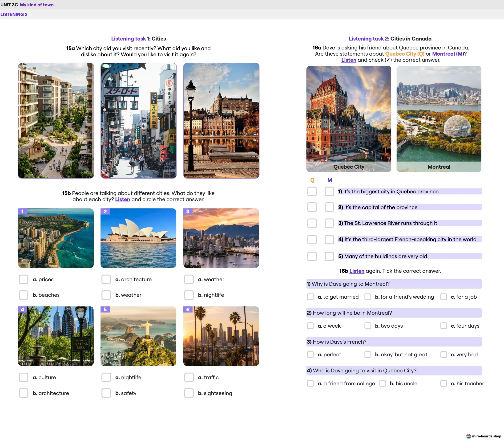504x440 pixels.
Task: Choose 'c. four days' option
Action: [444, 326]
